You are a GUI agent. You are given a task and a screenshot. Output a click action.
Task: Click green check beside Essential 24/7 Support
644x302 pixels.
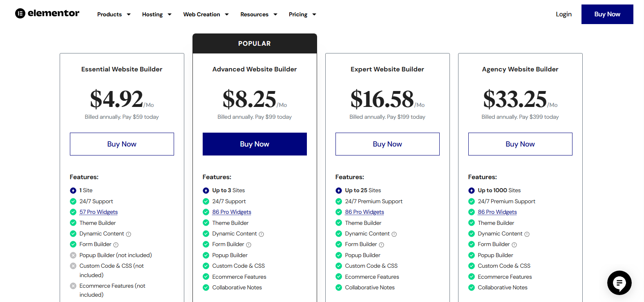pos(73,202)
